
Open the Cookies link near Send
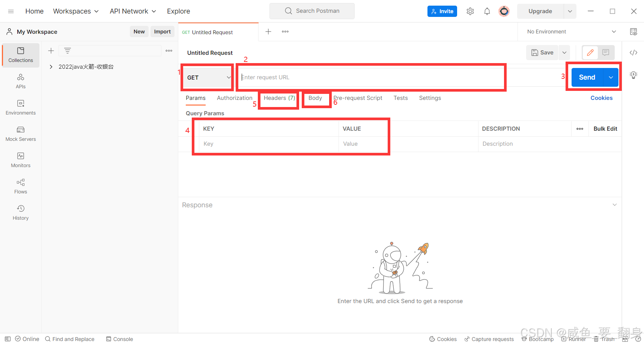(601, 98)
